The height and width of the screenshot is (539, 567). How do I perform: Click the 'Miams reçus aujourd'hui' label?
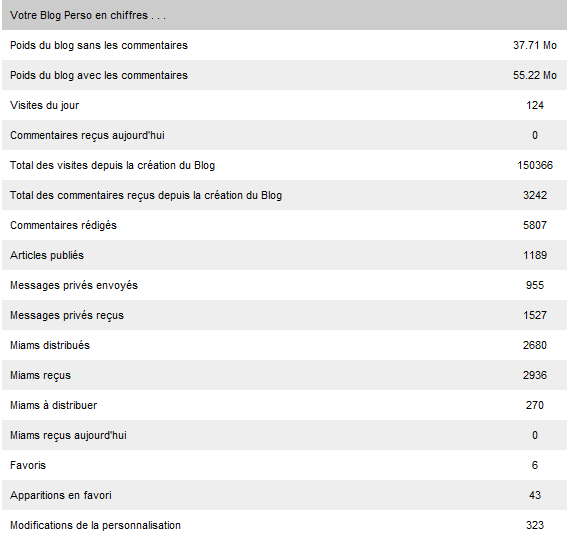[x=68, y=435]
